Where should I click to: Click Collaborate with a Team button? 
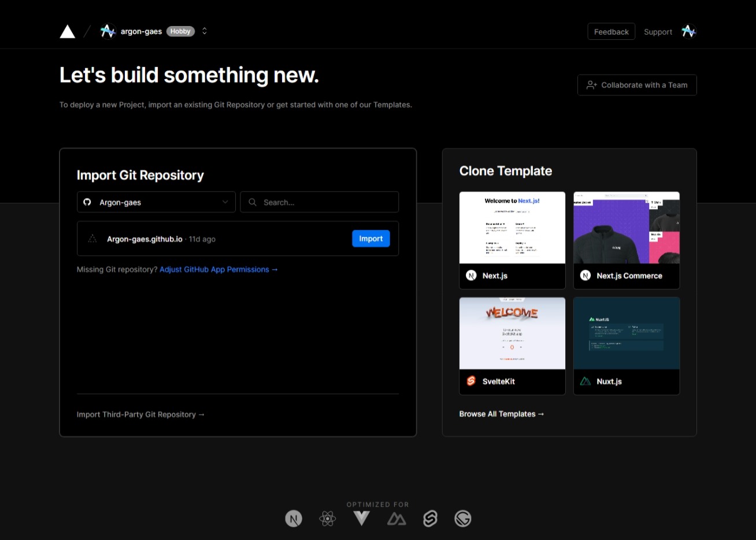(x=637, y=85)
